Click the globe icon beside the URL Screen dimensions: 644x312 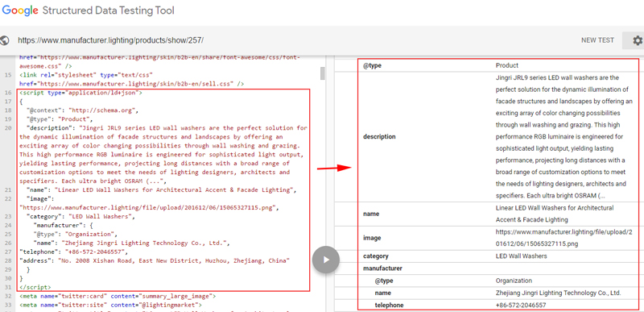[5, 40]
